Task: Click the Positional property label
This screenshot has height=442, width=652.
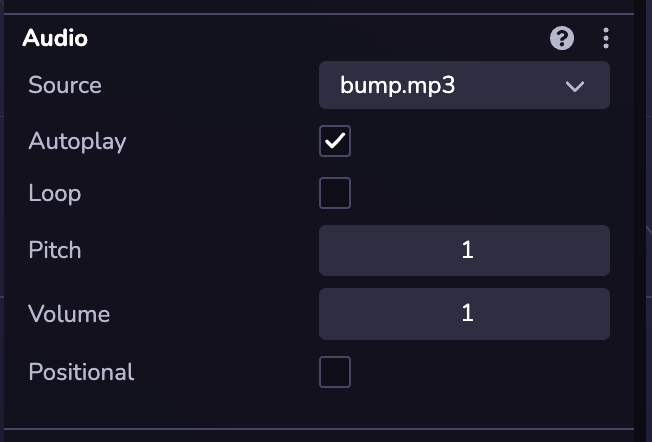Action: (81, 372)
